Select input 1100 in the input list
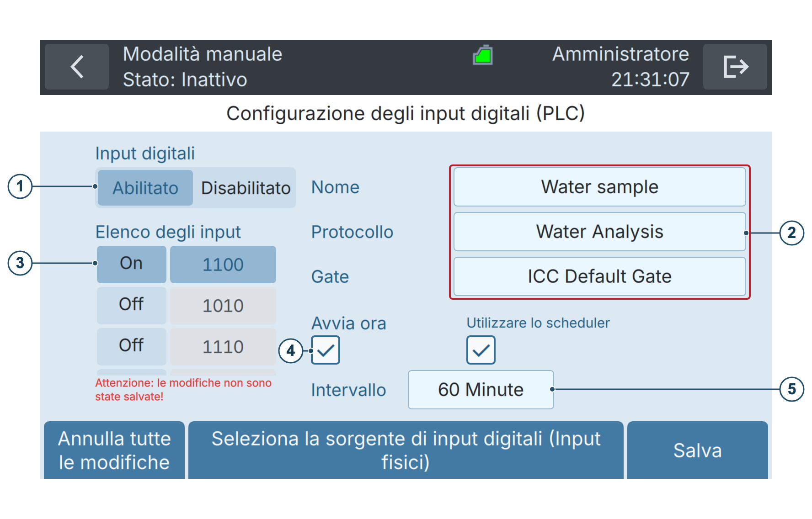This screenshot has height=519, width=812. pos(223,264)
